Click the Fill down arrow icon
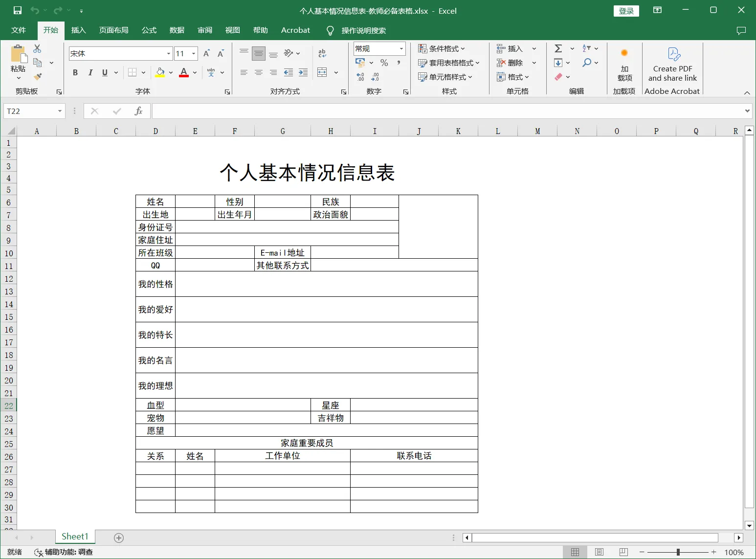 coord(558,63)
